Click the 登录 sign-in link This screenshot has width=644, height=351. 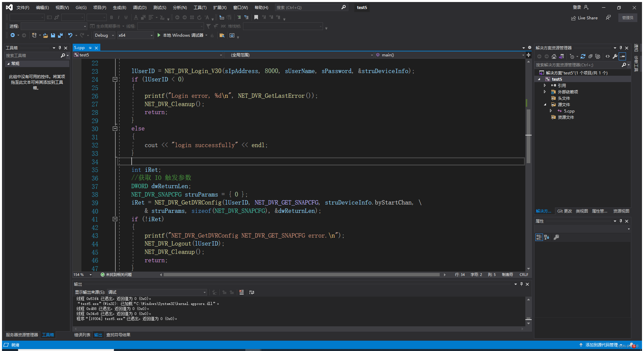pos(576,7)
